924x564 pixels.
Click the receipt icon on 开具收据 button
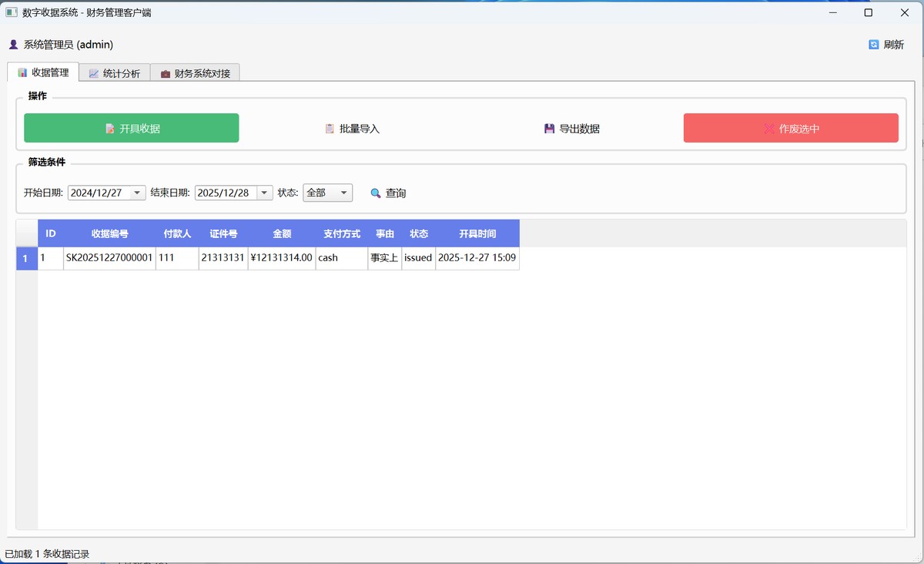click(x=109, y=128)
